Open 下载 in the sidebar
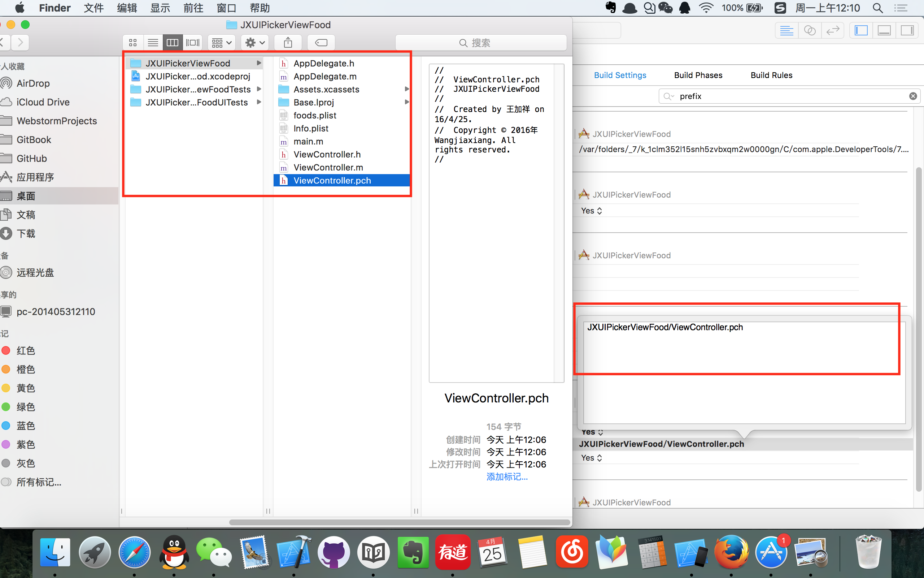The width and height of the screenshot is (924, 578). click(x=26, y=233)
